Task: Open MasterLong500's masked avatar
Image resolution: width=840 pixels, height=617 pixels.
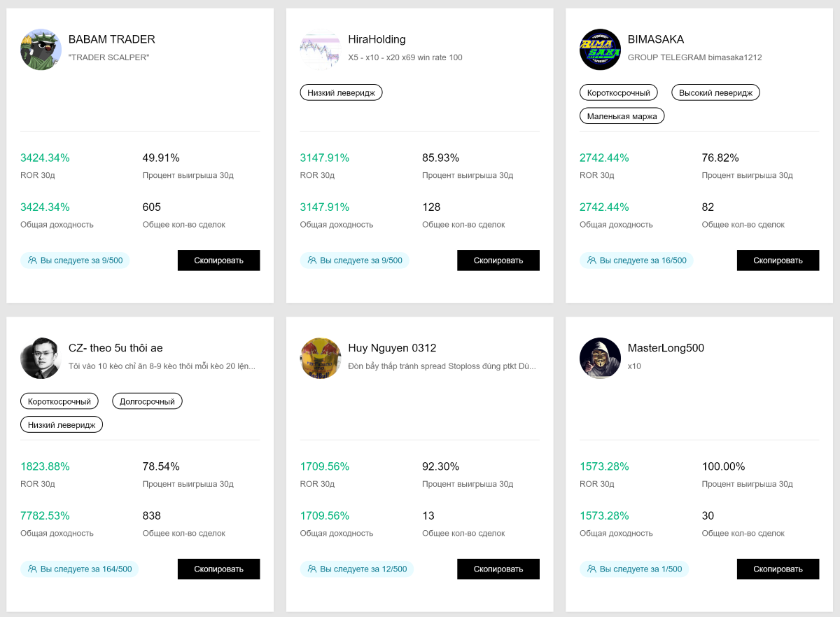Action: (600, 359)
